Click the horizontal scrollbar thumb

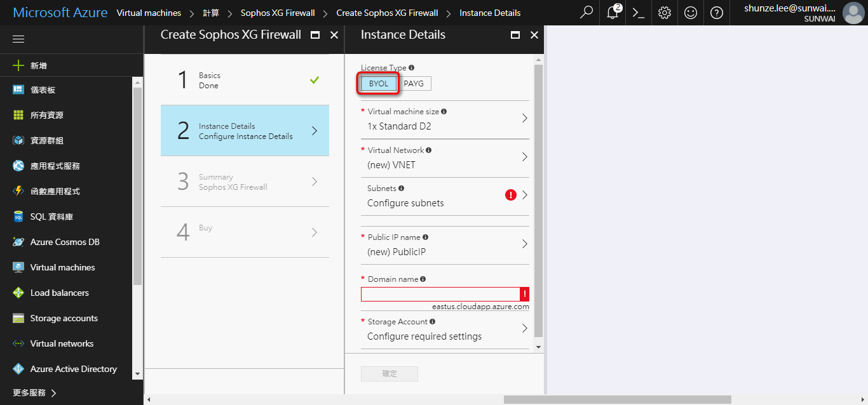click(618, 399)
